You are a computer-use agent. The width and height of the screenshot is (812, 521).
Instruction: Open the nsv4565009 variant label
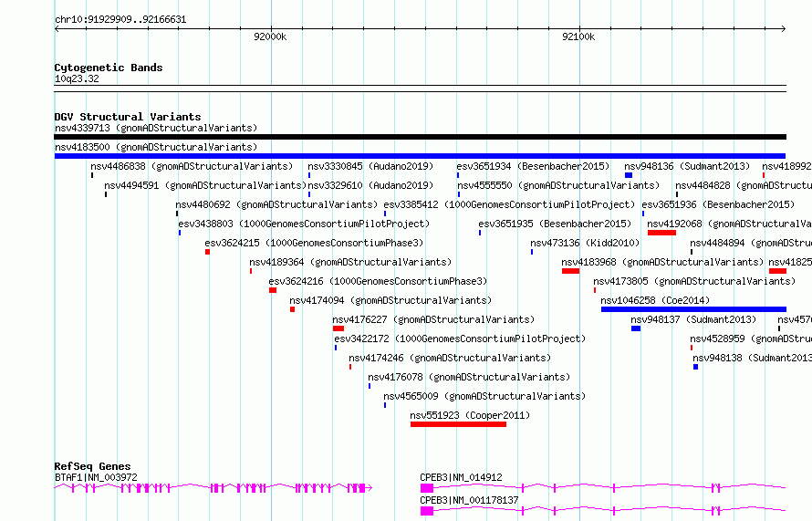pyautogui.click(x=484, y=396)
